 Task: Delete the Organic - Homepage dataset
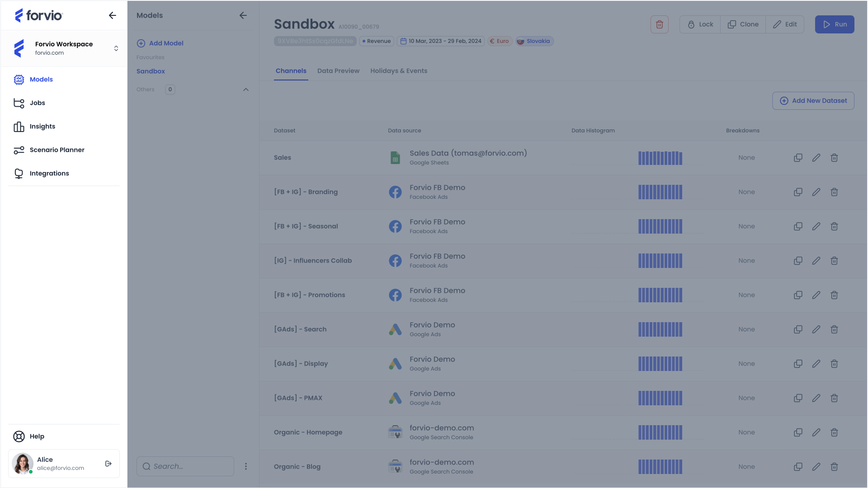[x=834, y=432]
